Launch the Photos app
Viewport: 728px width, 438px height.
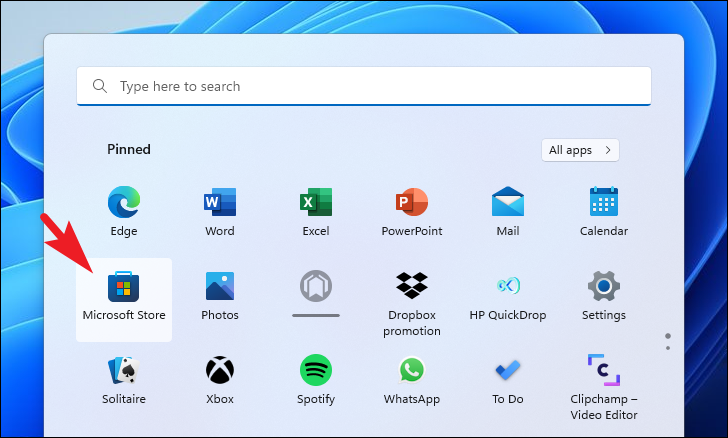[x=220, y=295]
